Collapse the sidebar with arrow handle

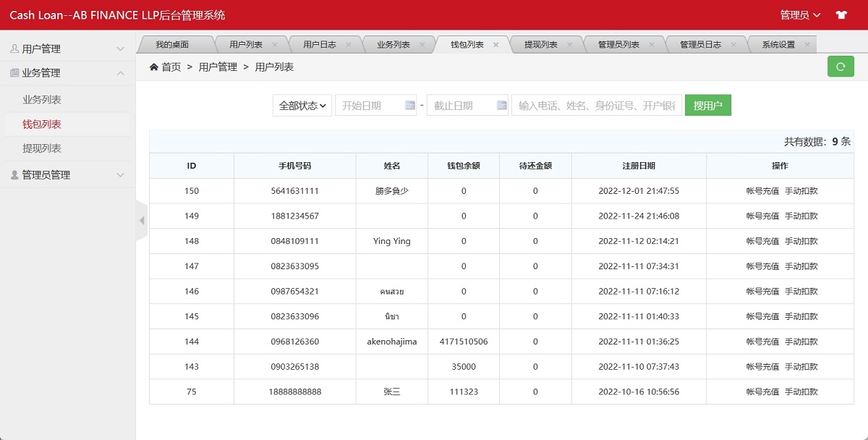tap(142, 220)
